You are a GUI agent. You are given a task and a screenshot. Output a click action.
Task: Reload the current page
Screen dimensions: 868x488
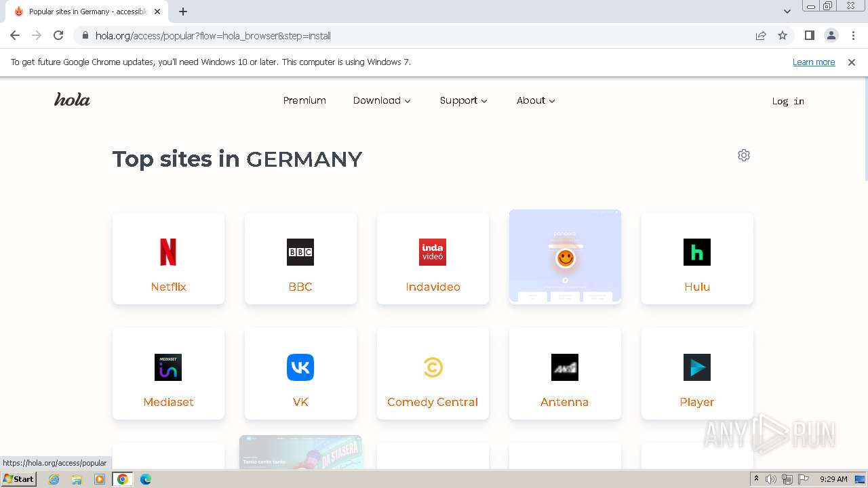58,35
